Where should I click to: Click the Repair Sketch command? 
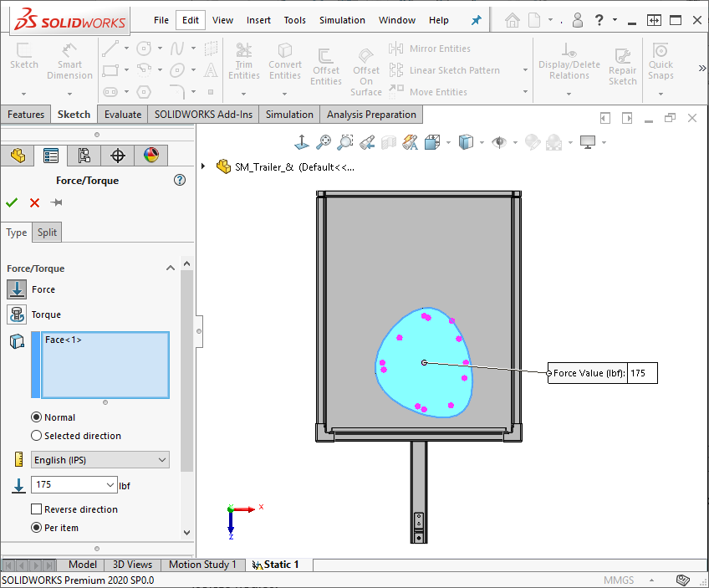622,67
